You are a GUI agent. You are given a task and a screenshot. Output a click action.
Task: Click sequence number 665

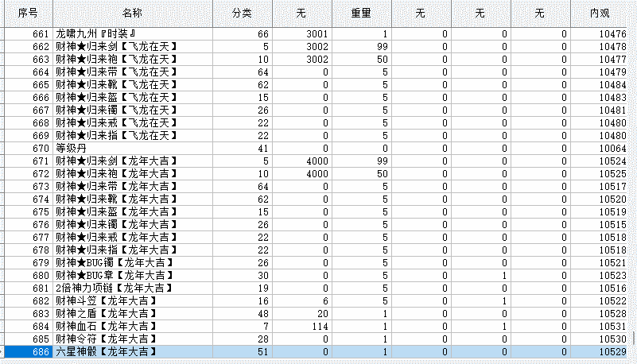pyautogui.click(x=29, y=85)
